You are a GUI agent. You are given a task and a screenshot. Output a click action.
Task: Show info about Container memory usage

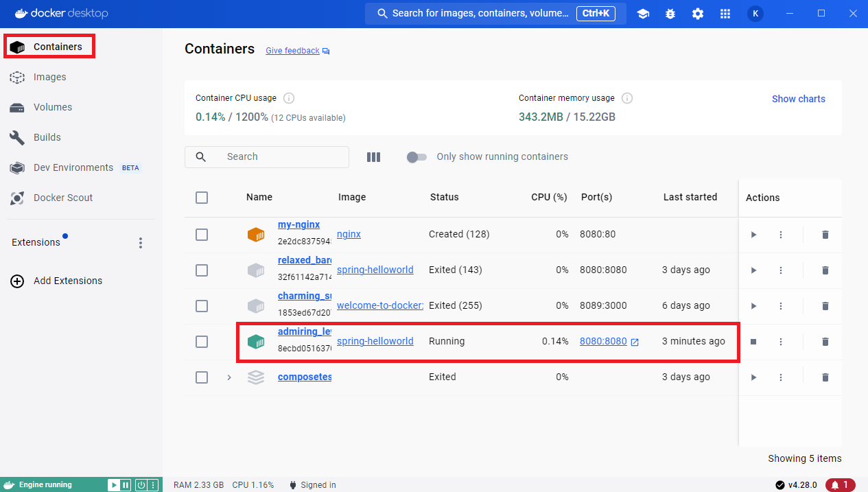coord(626,98)
